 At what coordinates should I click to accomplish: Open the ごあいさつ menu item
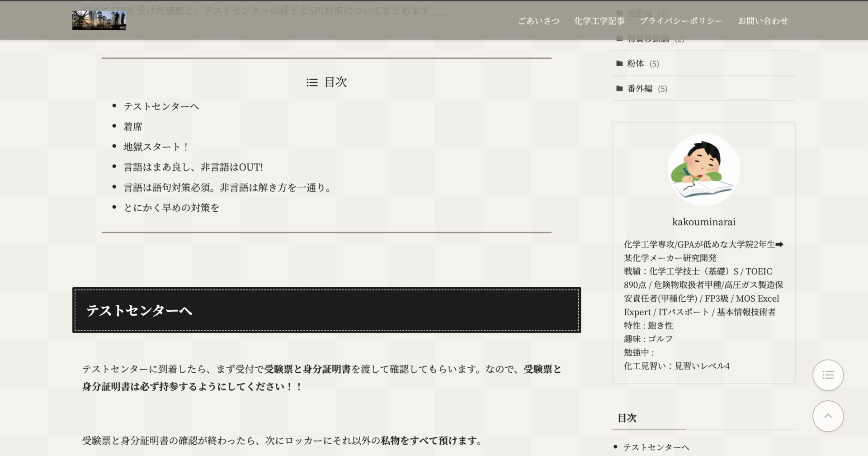tap(538, 21)
